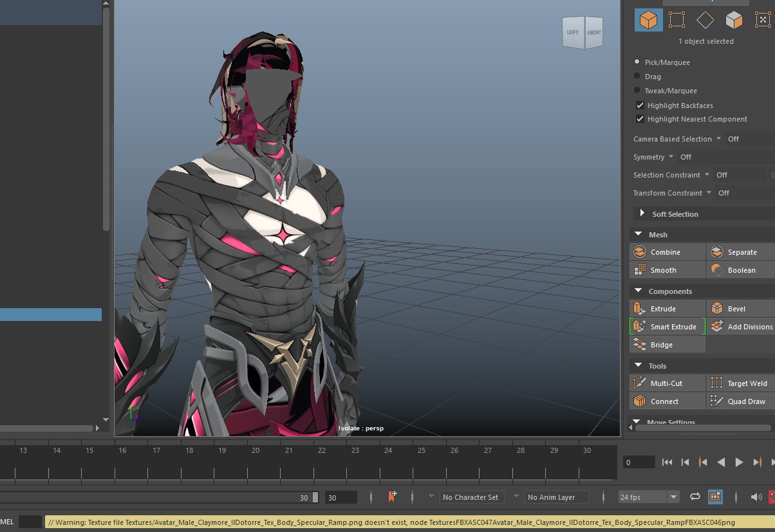This screenshot has width=775, height=532.
Task: Activate the Multi-Cut tool
Action: [x=667, y=383]
